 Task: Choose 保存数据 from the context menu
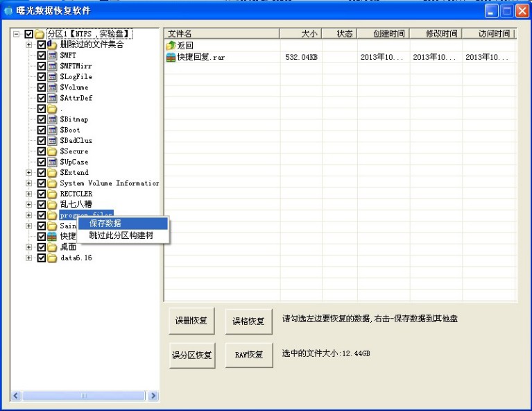pyautogui.click(x=123, y=224)
